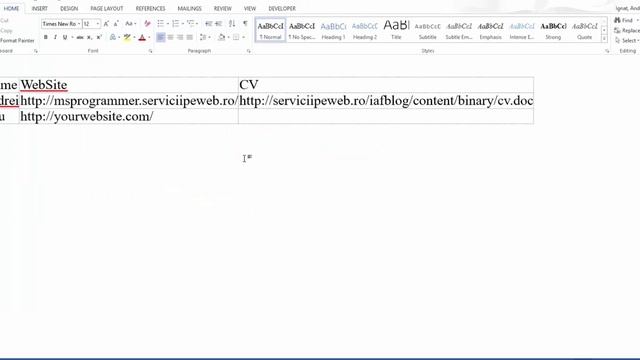This screenshot has width=640, height=360.
Task: Apply the text highlight color marker
Action: click(x=127, y=38)
